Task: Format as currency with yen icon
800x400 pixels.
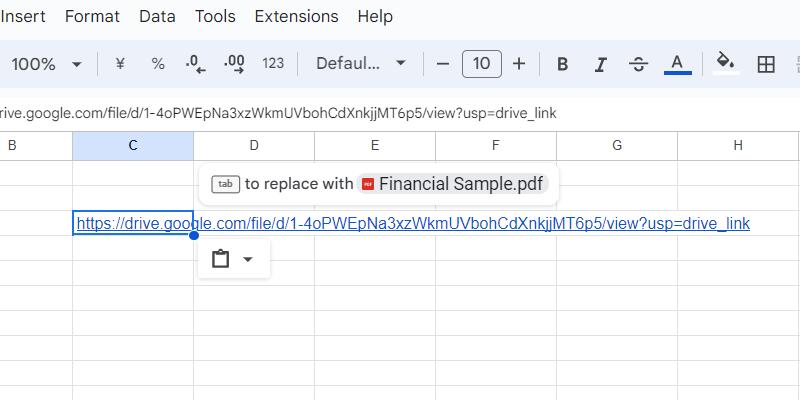Action: pos(120,64)
